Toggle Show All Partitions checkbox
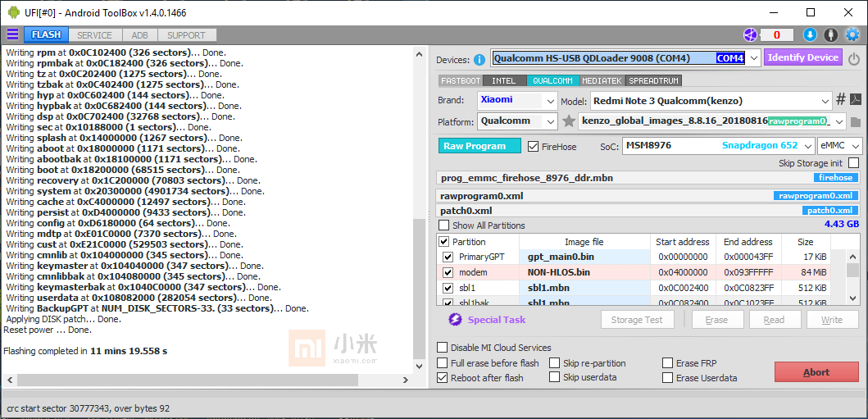 (444, 225)
